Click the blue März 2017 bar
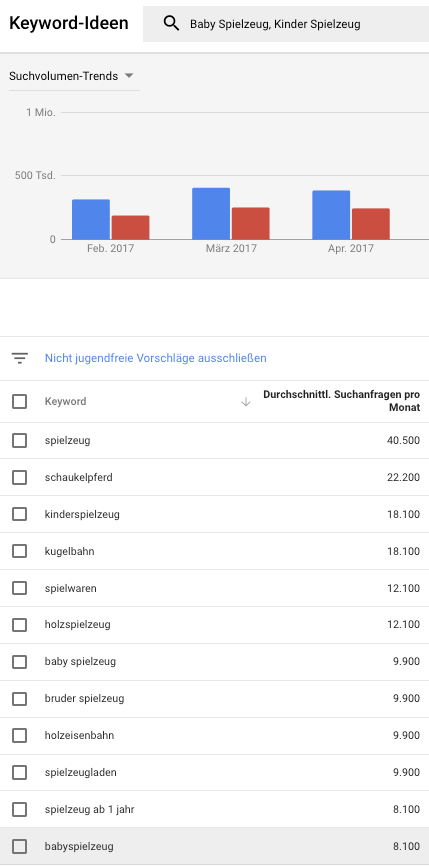The width and height of the screenshot is (429, 866). [211, 214]
